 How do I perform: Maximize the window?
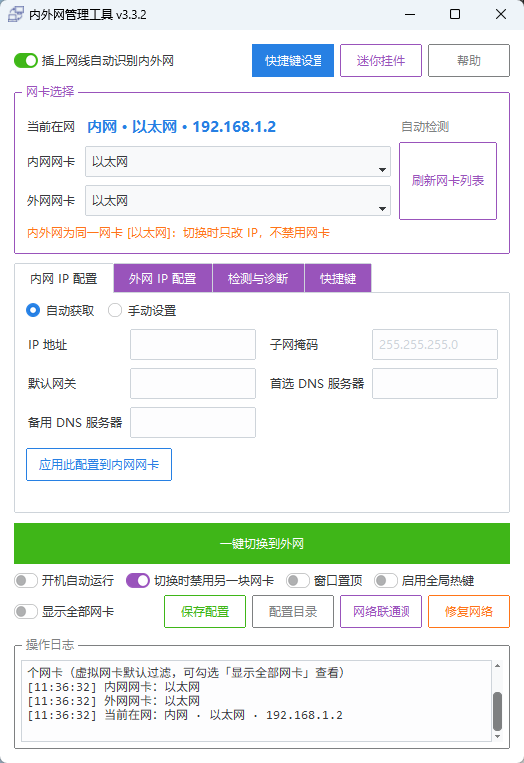(455, 14)
